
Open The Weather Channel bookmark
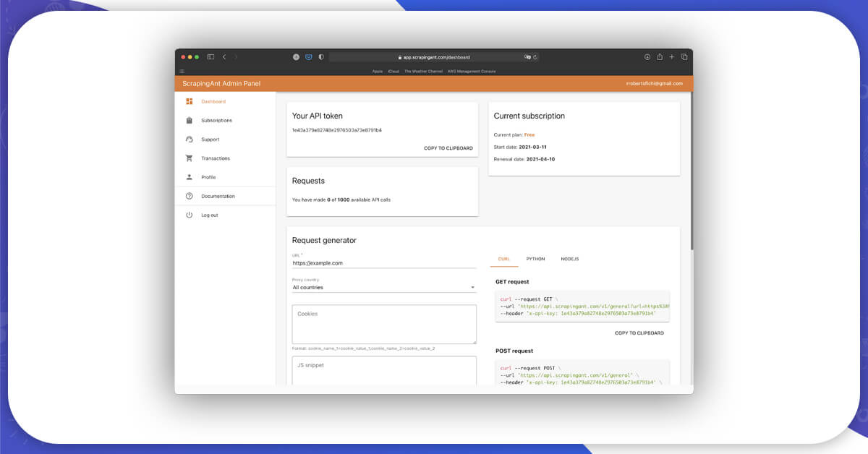tap(424, 71)
